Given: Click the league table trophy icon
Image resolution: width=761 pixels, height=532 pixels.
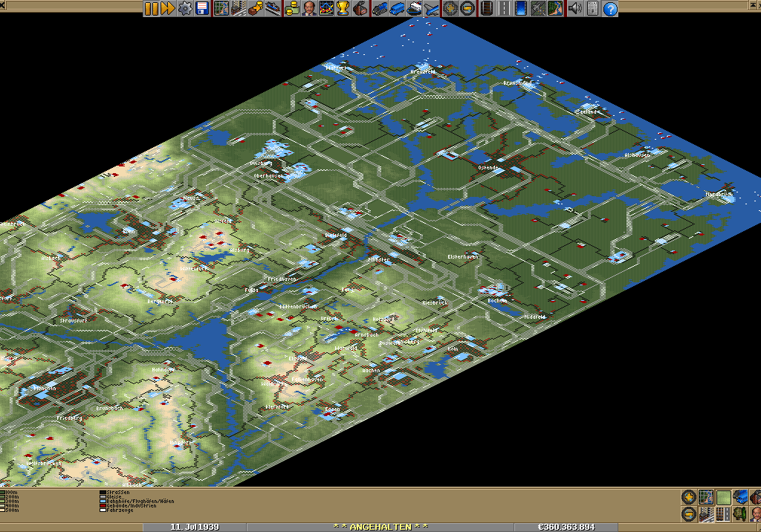Looking at the screenshot, I should pos(343,9).
